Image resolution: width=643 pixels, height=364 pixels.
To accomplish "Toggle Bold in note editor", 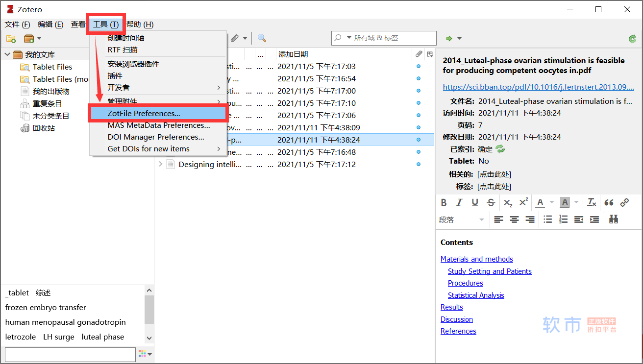I will (x=444, y=202).
